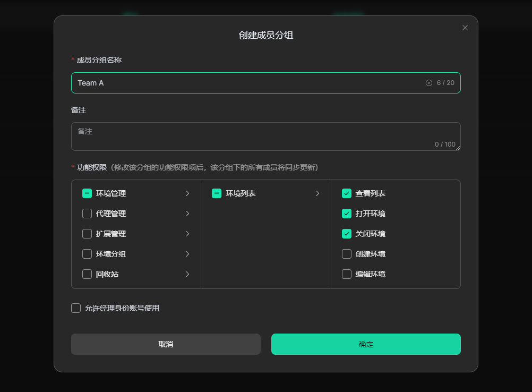Disable the 关闭环境 permission

point(347,234)
